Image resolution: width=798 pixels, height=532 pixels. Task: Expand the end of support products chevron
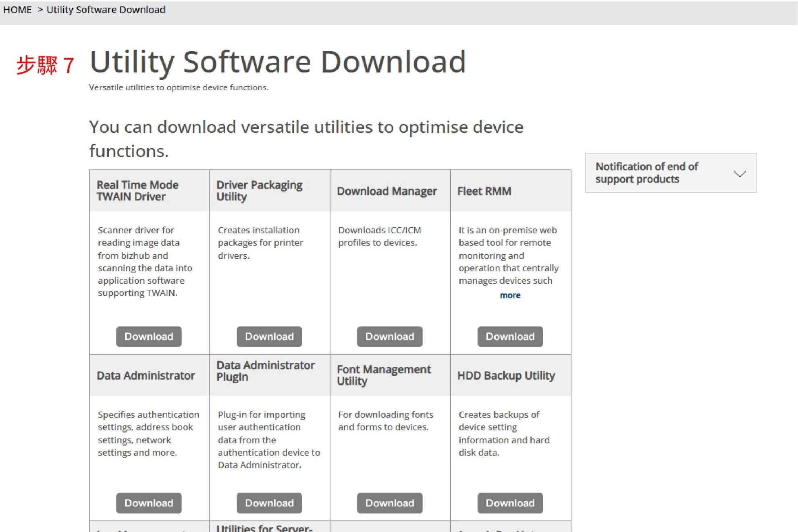[x=740, y=174]
